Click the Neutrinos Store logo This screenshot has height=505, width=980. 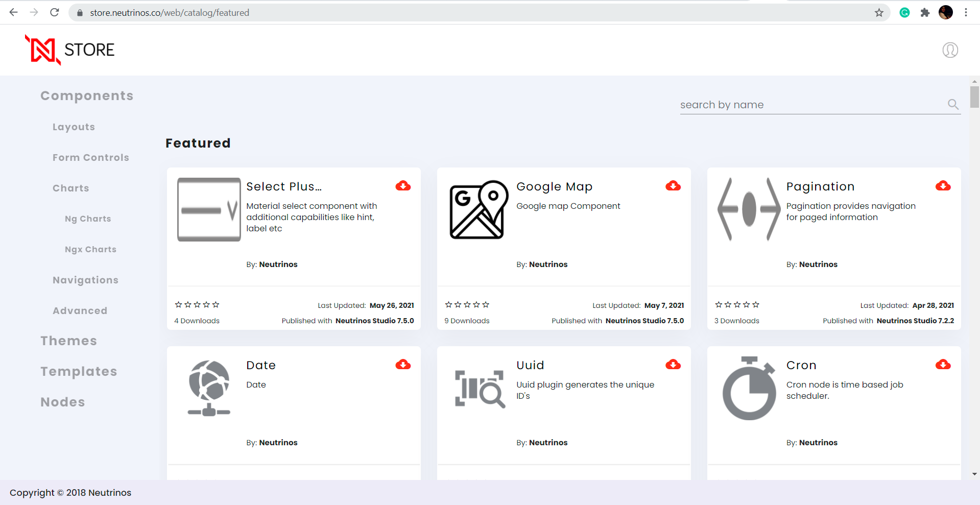click(70, 50)
